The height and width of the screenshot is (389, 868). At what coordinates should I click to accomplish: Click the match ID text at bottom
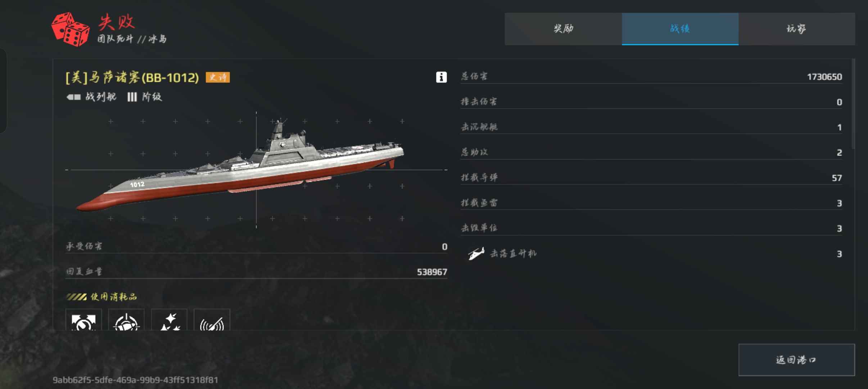[135, 380]
